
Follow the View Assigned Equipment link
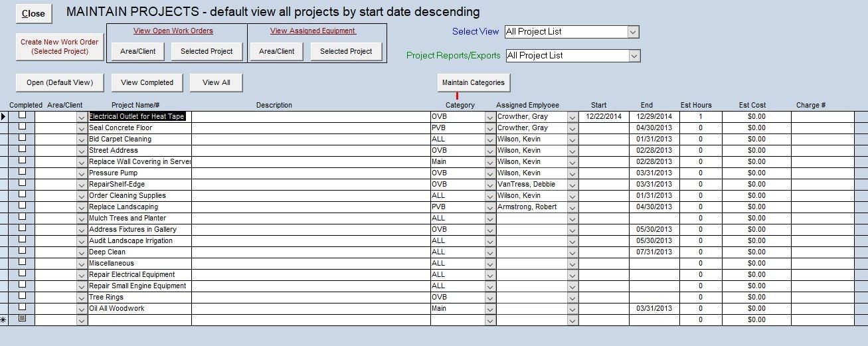point(313,31)
